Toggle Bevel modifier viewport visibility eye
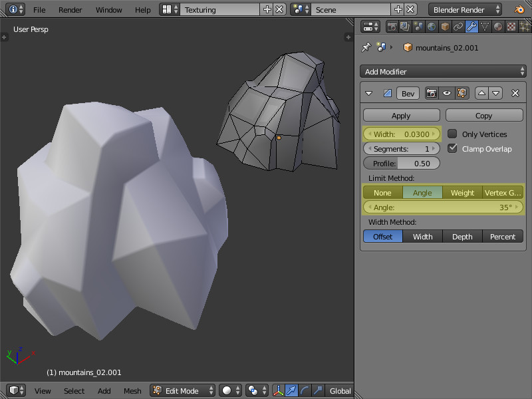Screen dimensions: 532x399 tap(446, 93)
